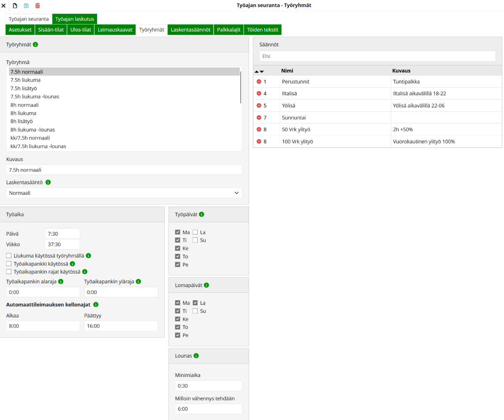The image size is (504, 420).
Task: Click the red trash delete icon
Action: click(x=38, y=5)
